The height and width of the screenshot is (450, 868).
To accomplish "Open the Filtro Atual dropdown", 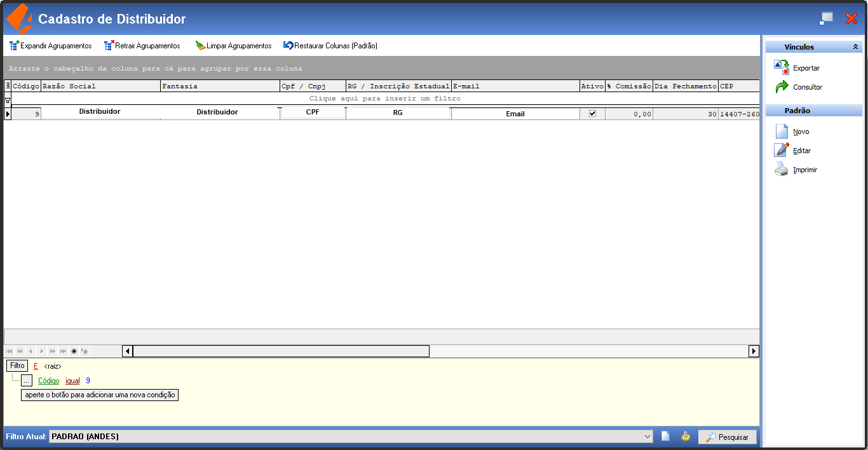I will pyautogui.click(x=648, y=437).
